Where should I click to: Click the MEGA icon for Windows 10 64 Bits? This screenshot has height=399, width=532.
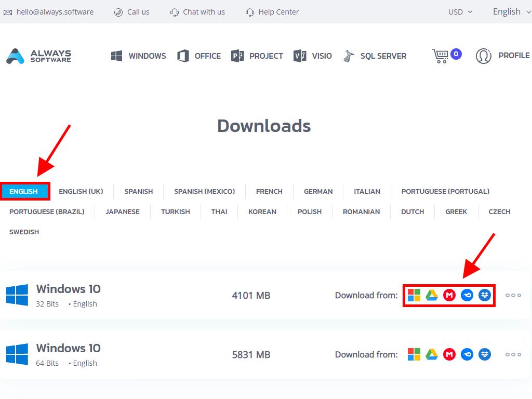click(x=449, y=354)
